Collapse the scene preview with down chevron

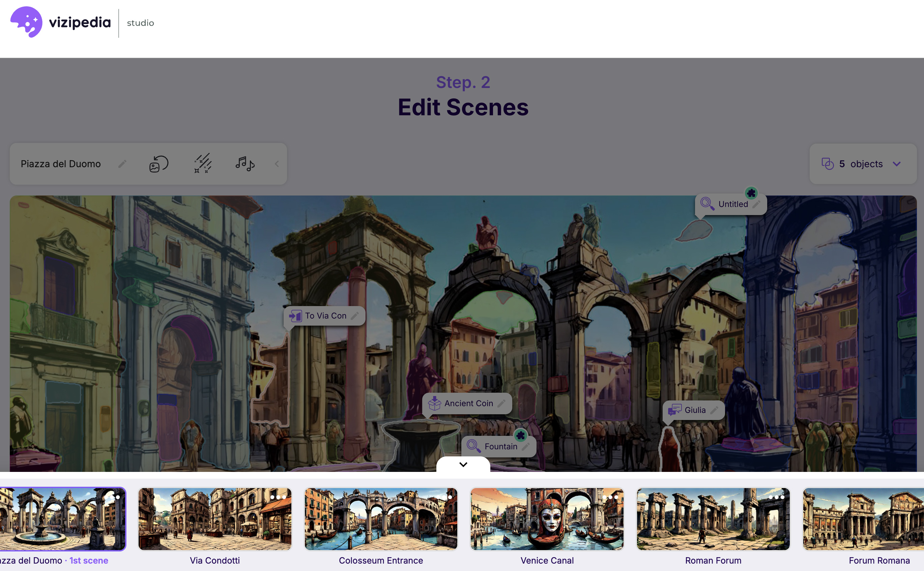point(463,464)
